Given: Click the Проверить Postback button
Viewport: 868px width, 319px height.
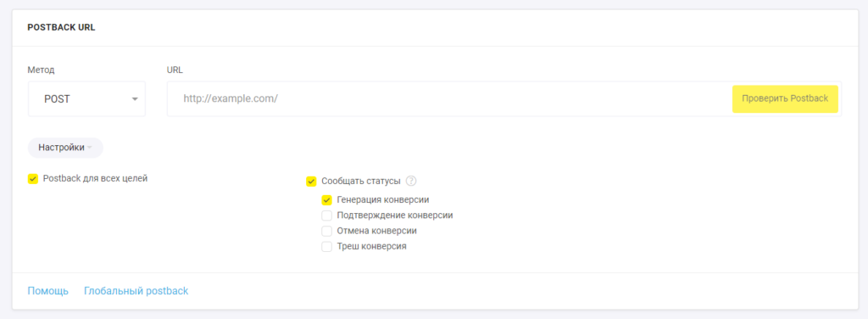Looking at the screenshot, I should (x=785, y=99).
